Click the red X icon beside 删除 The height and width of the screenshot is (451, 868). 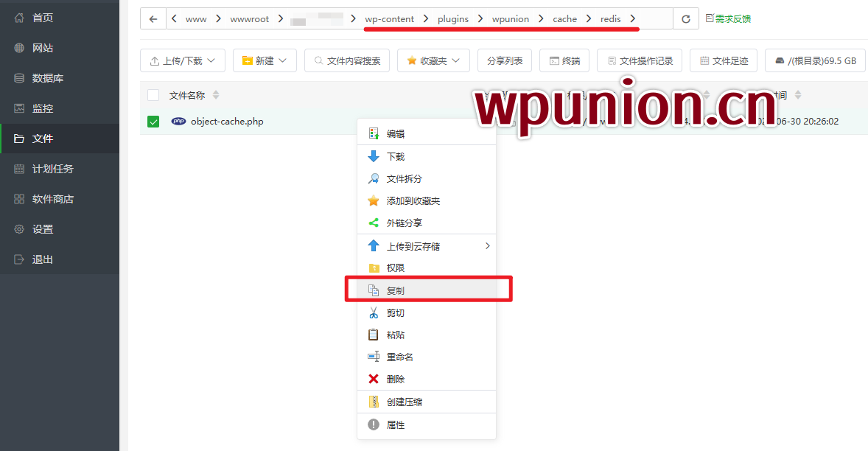click(374, 379)
